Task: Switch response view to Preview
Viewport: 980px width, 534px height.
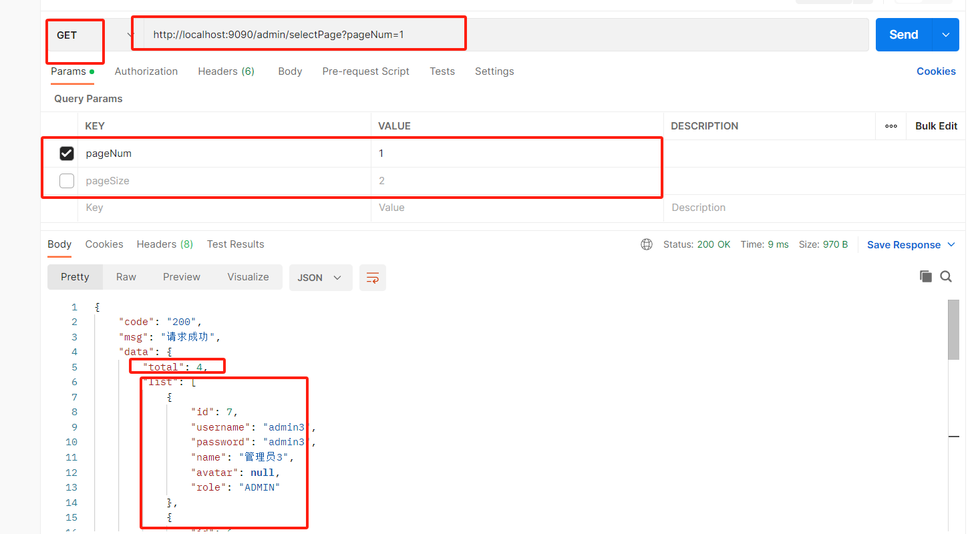Action: pyautogui.click(x=182, y=277)
